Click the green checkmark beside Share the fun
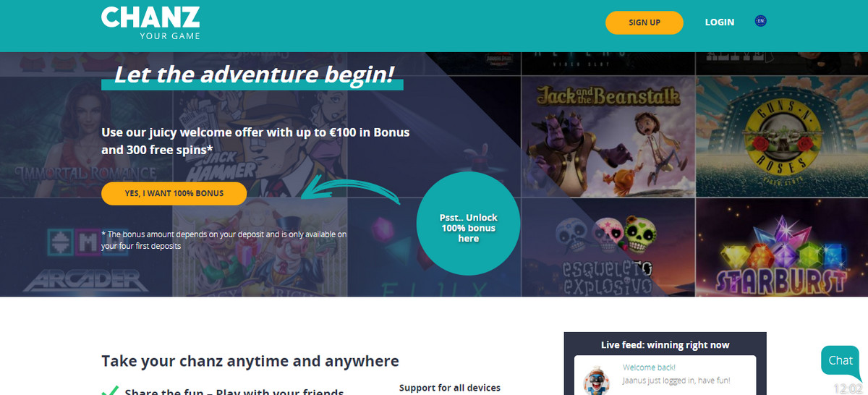The height and width of the screenshot is (395, 868). [x=110, y=391]
